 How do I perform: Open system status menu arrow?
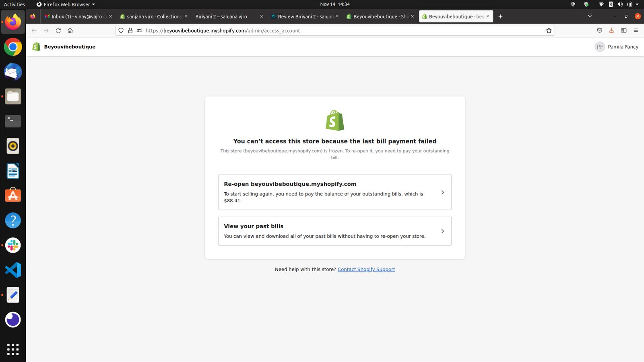click(x=637, y=4)
